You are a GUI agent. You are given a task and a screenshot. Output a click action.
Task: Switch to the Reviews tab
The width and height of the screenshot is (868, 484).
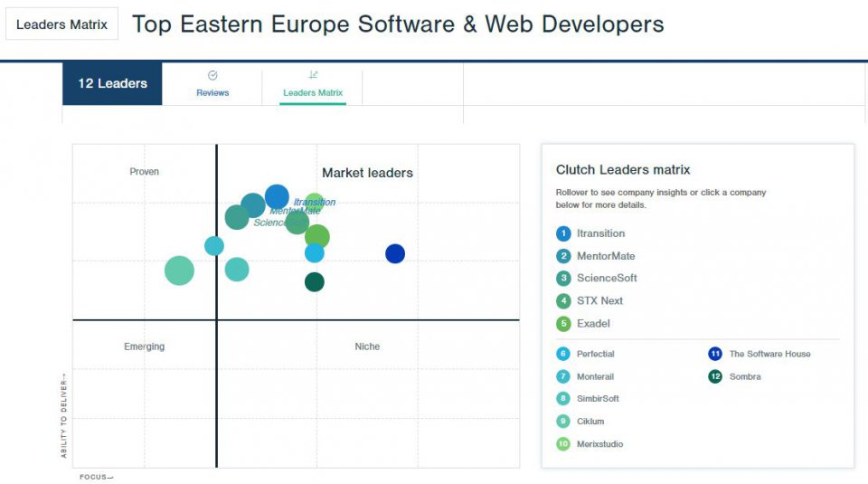(212, 92)
